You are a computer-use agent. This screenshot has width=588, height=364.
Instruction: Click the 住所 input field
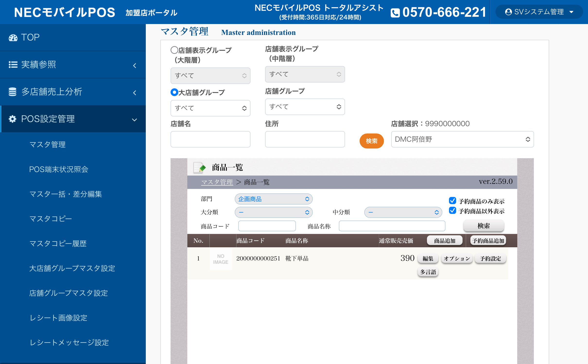coord(305,139)
